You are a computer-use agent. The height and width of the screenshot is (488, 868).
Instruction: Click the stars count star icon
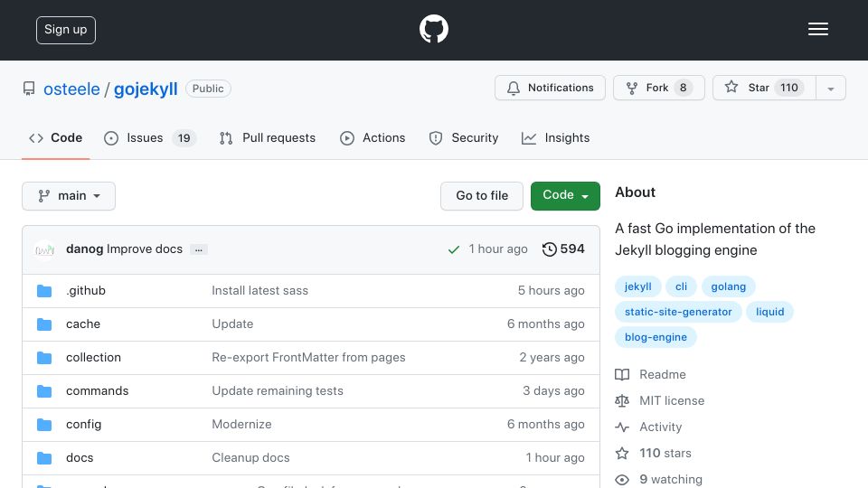[x=622, y=453]
